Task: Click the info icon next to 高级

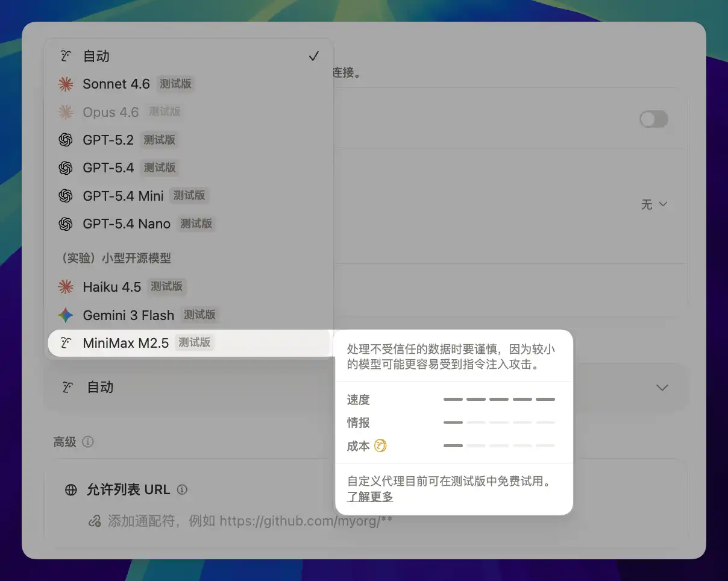Action: click(88, 442)
